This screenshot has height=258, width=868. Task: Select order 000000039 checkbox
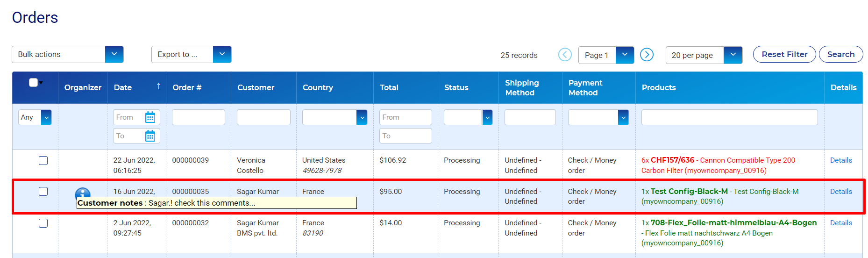pos(43,161)
